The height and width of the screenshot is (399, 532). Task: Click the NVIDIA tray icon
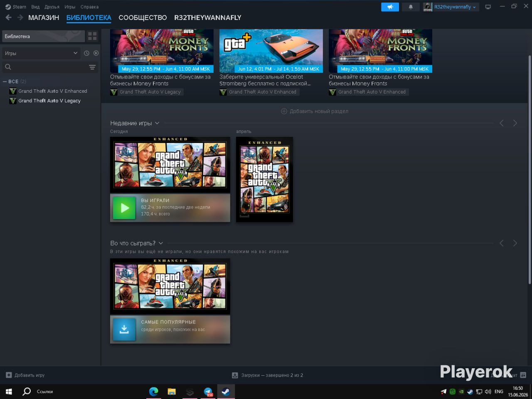tap(461, 392)
